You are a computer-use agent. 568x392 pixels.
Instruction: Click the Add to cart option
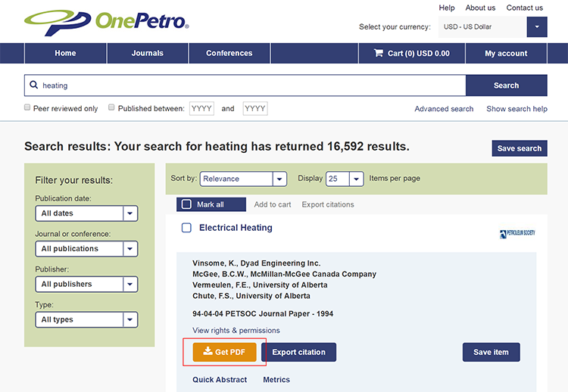tap(273, 204)
